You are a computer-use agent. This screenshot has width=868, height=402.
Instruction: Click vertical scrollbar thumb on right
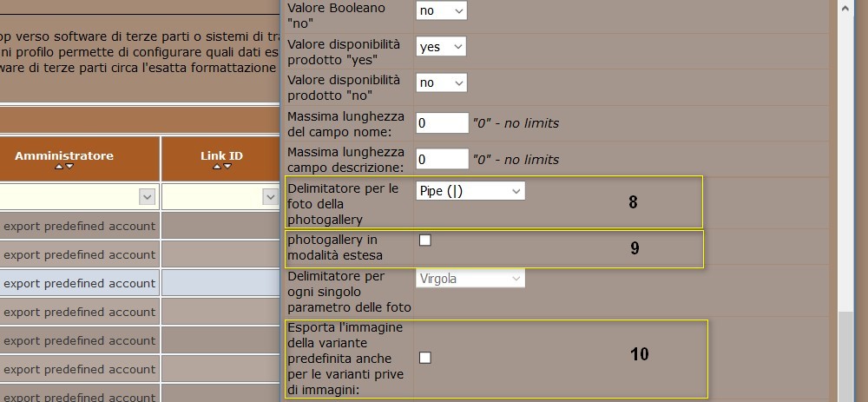845,357
